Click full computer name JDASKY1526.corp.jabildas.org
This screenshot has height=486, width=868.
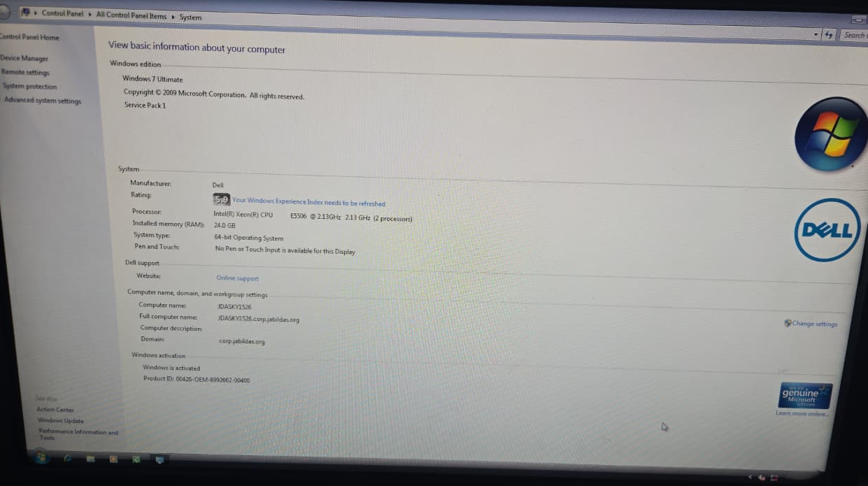[x=259, y=319]
